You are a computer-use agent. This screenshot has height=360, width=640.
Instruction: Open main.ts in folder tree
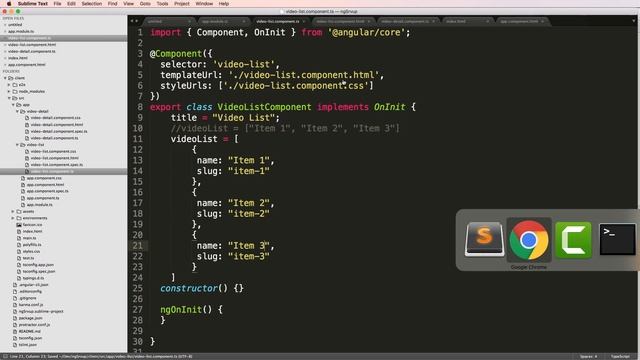[x=29, y=238]
